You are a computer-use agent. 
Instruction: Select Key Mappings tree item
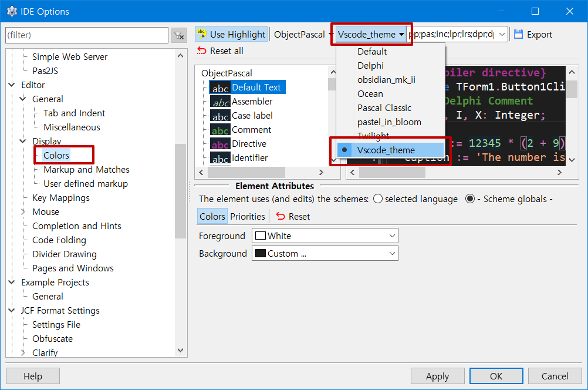[x=61, y=198]
